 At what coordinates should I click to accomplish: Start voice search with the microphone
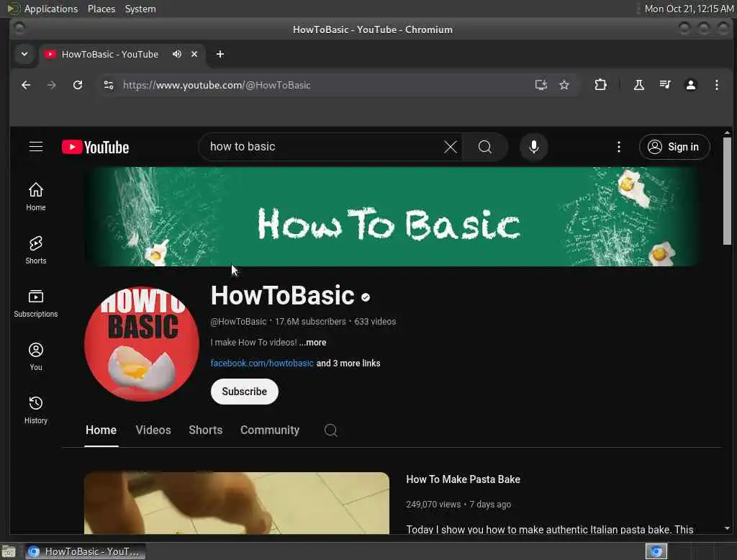click(x=533, y=147)
